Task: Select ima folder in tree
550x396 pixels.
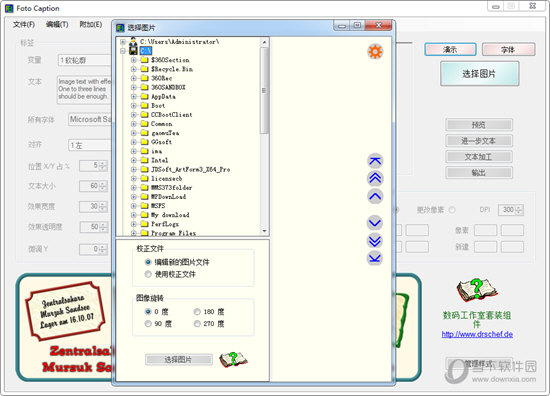Action: pyautogui.click(x=156, y=151)
